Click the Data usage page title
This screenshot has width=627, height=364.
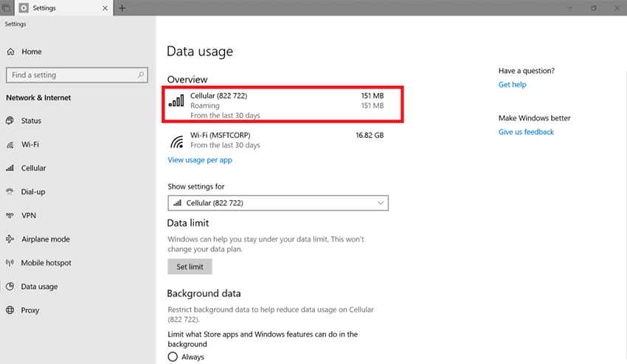tap(200, 51)
